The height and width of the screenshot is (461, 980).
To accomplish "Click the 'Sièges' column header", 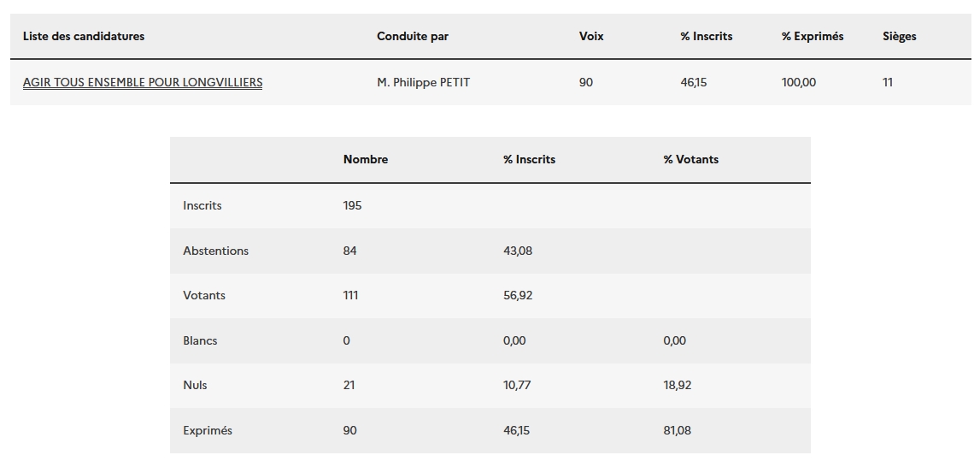I will 899,37.
